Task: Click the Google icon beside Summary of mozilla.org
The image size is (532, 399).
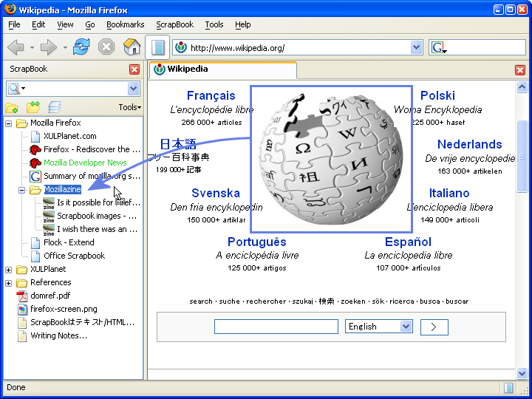Action: click(35, 176)
